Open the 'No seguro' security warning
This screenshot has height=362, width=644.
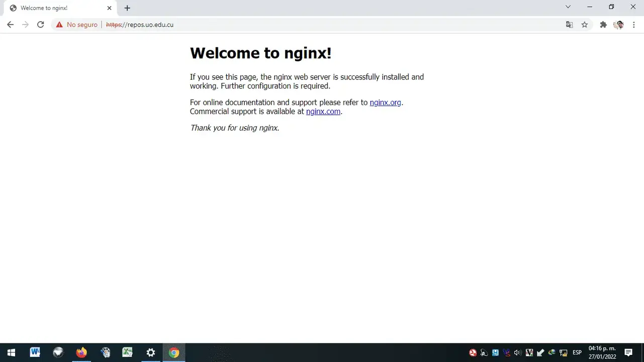[77, 25]
